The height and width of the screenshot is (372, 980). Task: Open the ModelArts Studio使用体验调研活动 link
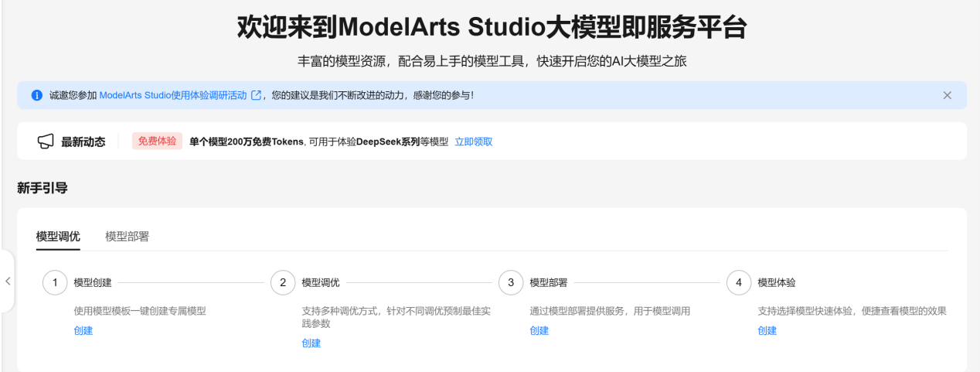coord(173,95)
